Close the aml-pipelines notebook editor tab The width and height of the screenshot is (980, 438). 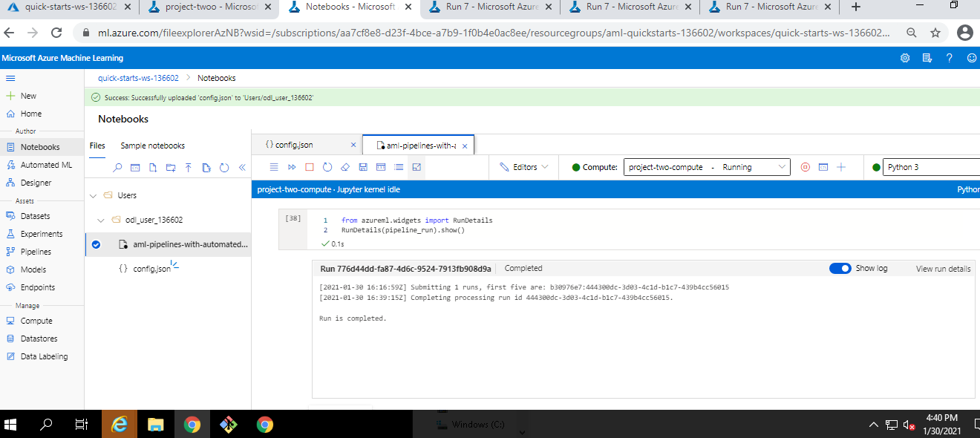(465, 146)
